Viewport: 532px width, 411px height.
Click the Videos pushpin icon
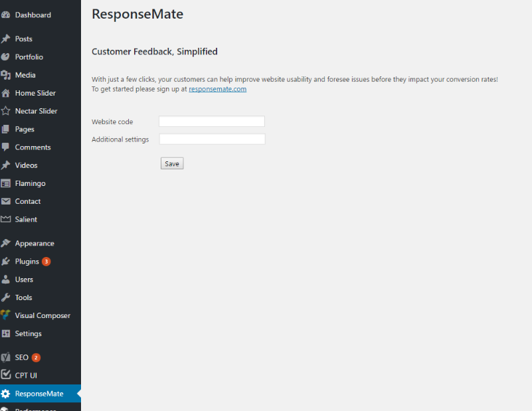click(5, 165)
